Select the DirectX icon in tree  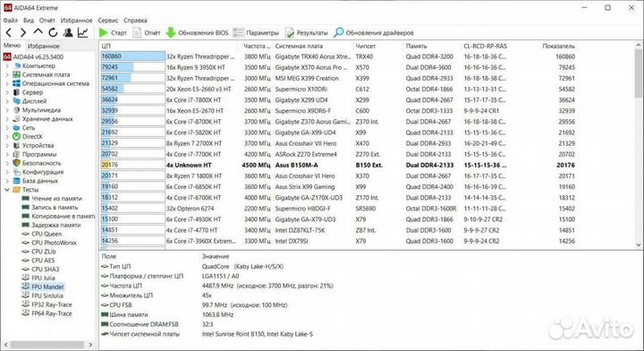tap(16, 136)
